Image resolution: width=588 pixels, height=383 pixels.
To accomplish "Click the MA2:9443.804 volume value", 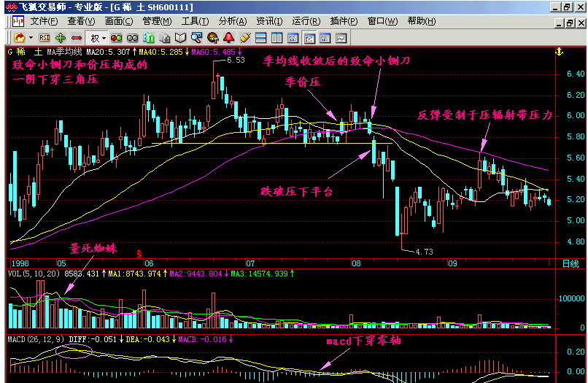I will pyautogui.click(x=196, y=274).
